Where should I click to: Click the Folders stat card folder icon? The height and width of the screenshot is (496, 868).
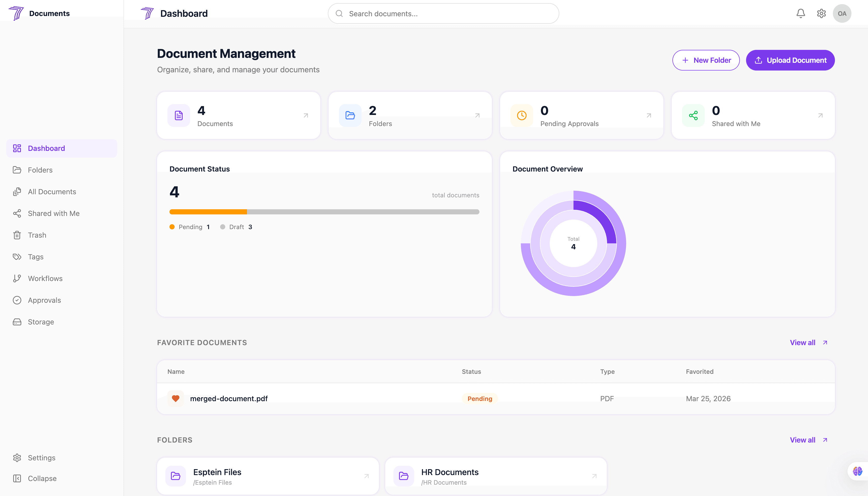point(350,115)
